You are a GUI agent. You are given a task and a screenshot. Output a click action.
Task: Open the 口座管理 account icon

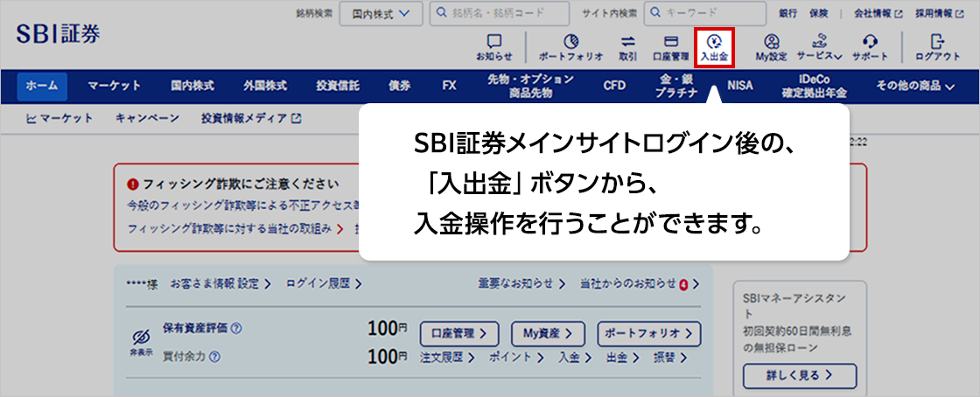[671, 46]
